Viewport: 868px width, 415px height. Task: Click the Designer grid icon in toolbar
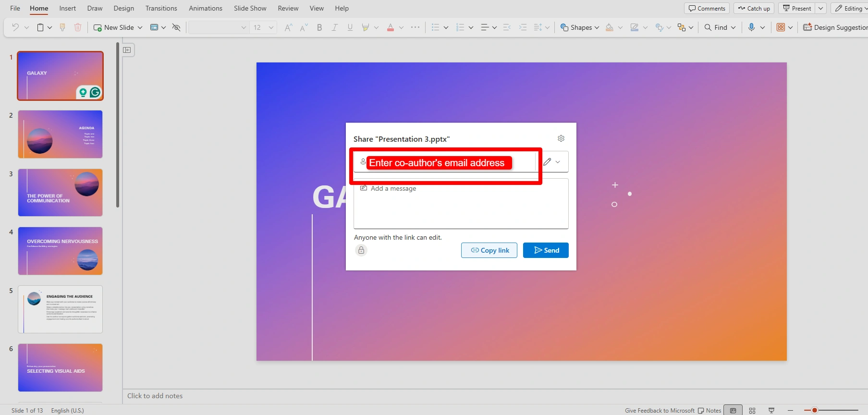(x=781, y=27)
